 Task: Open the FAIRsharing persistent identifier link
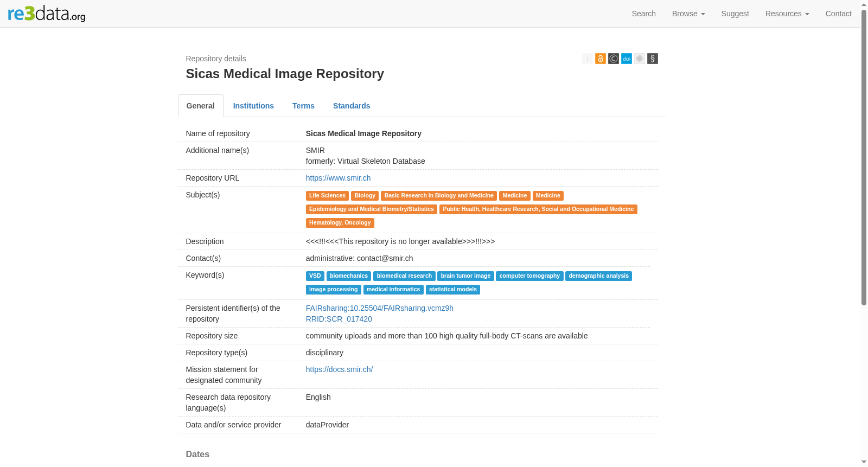[380, 308]
